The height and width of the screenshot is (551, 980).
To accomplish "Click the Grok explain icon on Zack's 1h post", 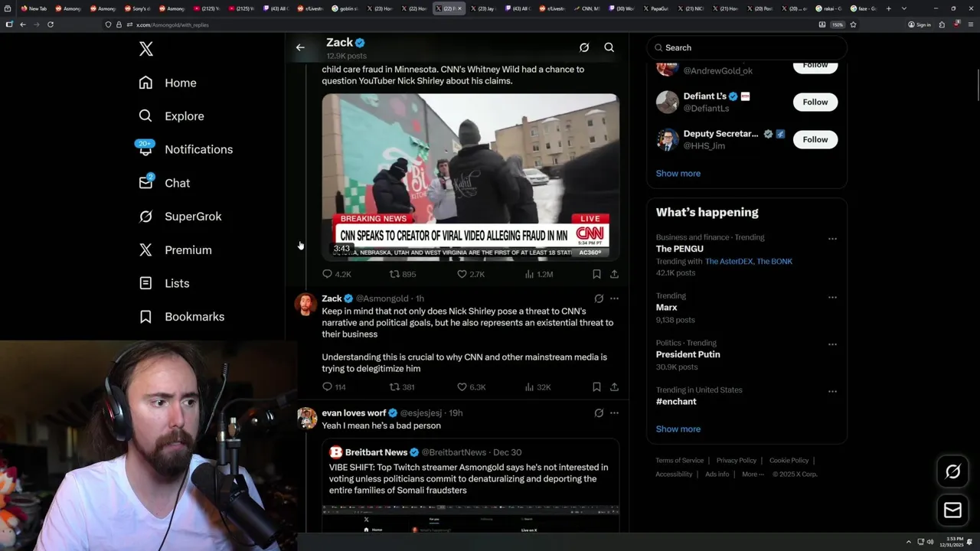I will 599,298.
